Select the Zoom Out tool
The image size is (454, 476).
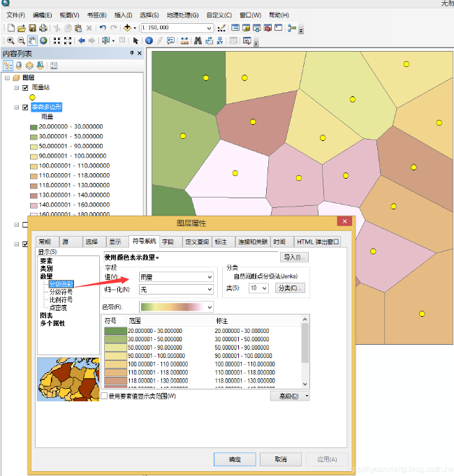21,40
